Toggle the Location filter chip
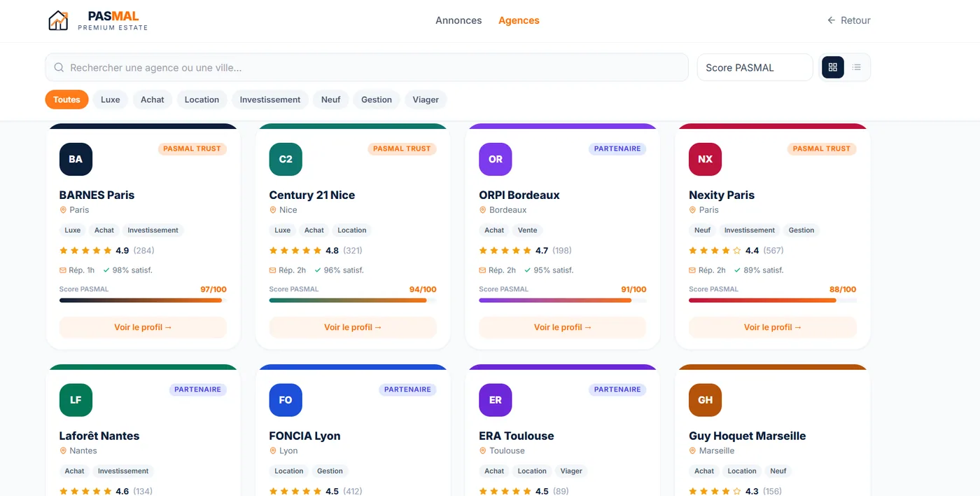 202,99
